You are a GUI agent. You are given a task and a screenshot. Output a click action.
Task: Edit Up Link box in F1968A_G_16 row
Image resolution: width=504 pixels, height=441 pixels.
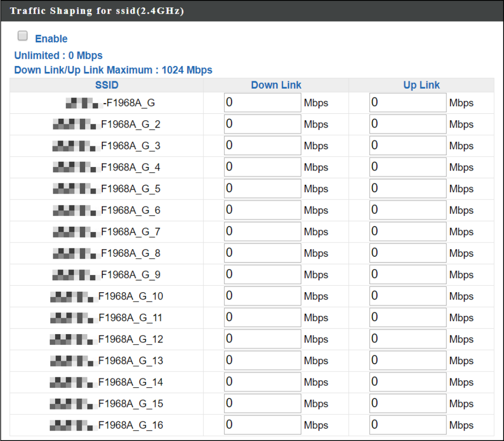pos(408,425)
